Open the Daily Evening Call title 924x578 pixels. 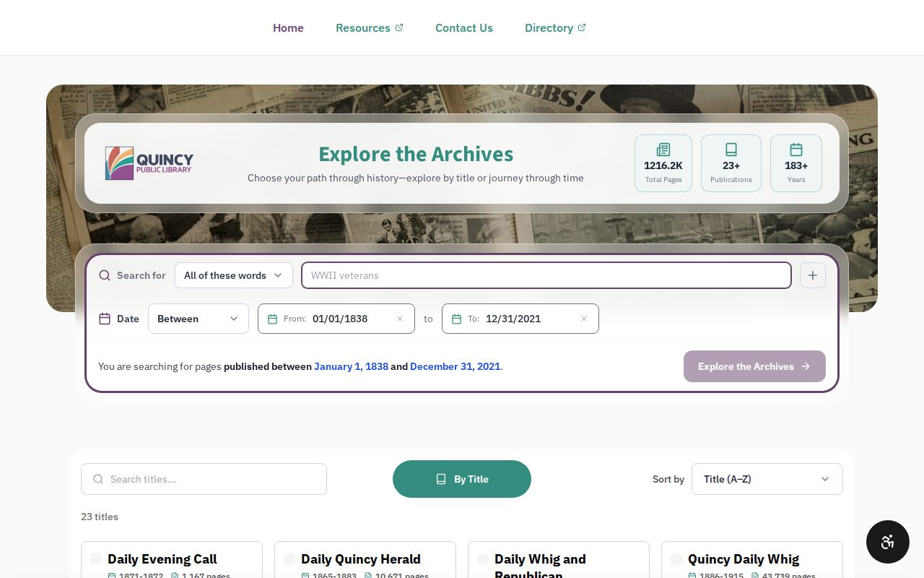point(162,559)
